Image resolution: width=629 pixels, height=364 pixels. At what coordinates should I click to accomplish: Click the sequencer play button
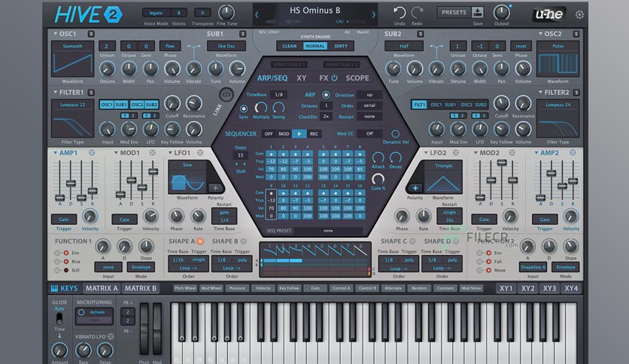299,134
